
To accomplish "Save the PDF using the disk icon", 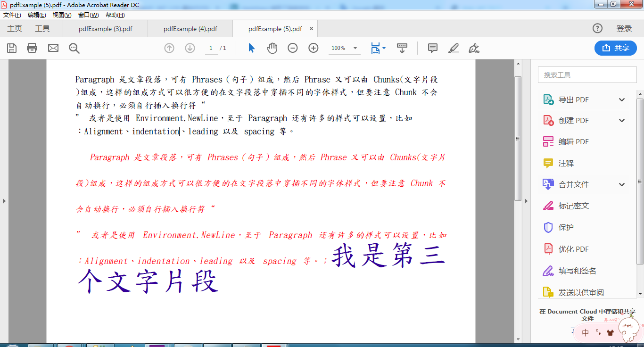I will (11, 48).
